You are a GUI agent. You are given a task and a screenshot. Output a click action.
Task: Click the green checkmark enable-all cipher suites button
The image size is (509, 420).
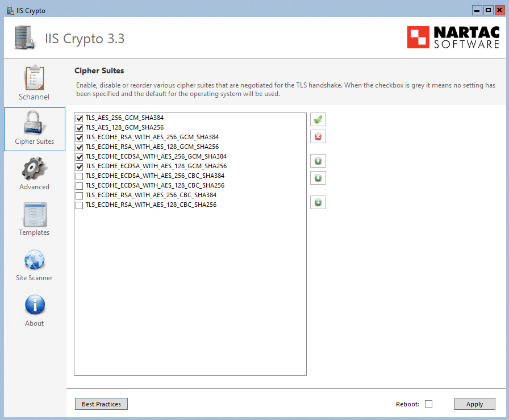pos(318,119)
